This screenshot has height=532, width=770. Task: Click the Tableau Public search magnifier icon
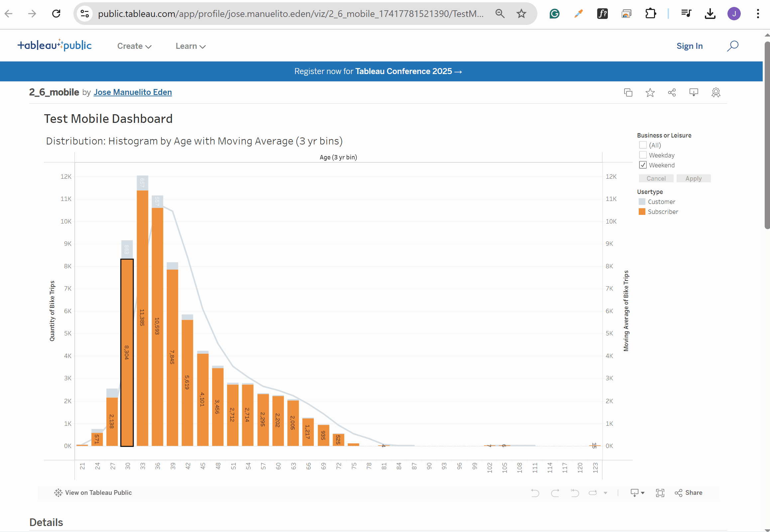click(733, 46)
